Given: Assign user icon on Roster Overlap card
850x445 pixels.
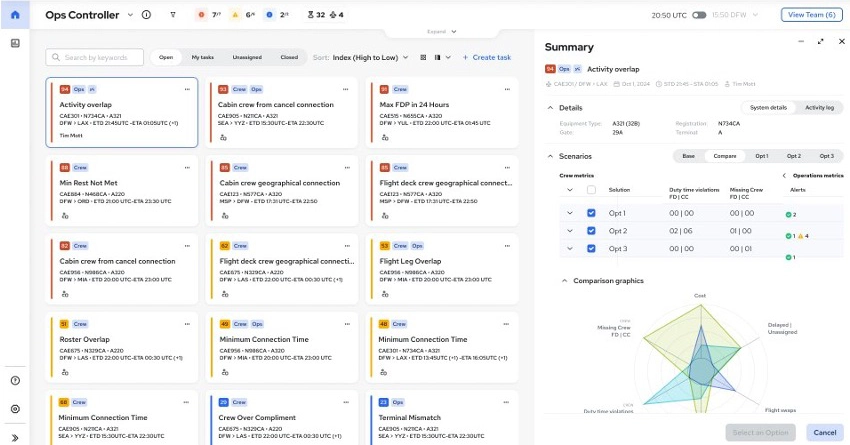Looking at the screenshot, I should pyautogui.click(x=65, y=372).
